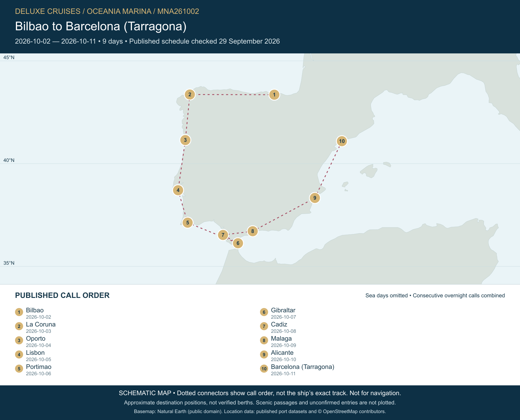The width and height of the screenshot is (520, 420).
Task: Click legend badge 4 beside Lisbon
Action: point(19,354)
